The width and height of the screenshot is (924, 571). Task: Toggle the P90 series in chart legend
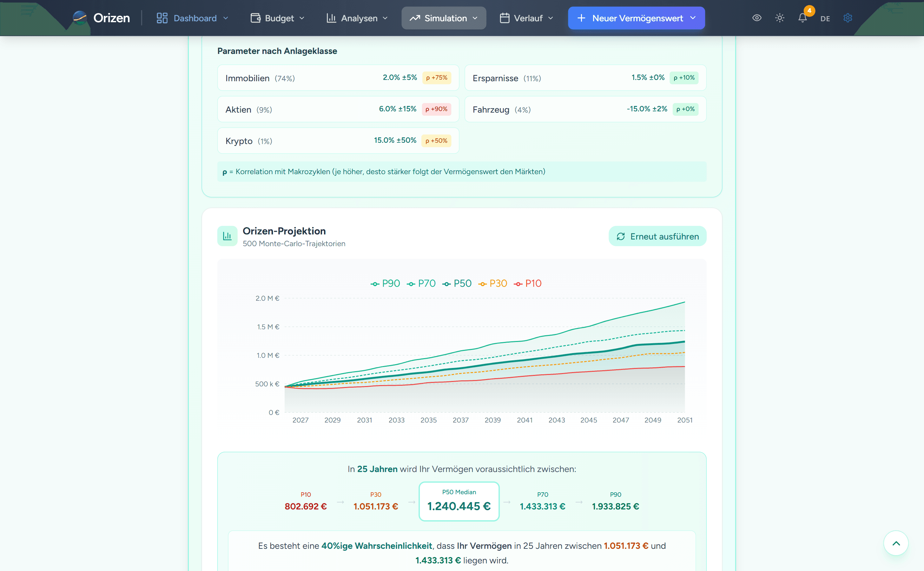pyautogui.click(x=385, y=283)
